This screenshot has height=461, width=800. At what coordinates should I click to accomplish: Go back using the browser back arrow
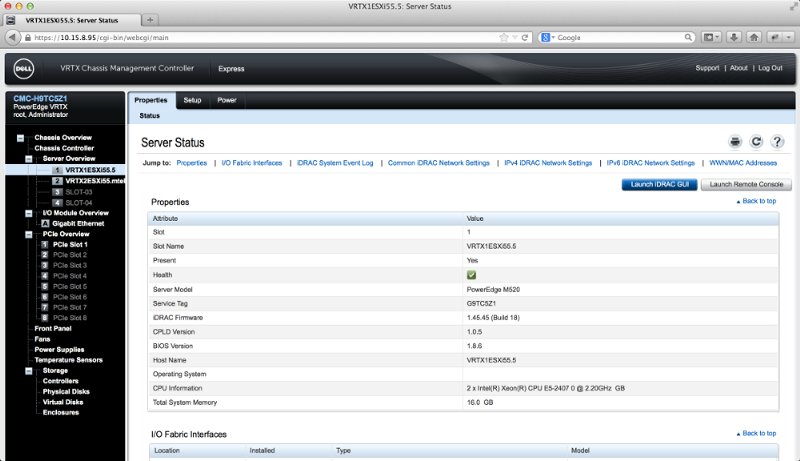[12, 37]
